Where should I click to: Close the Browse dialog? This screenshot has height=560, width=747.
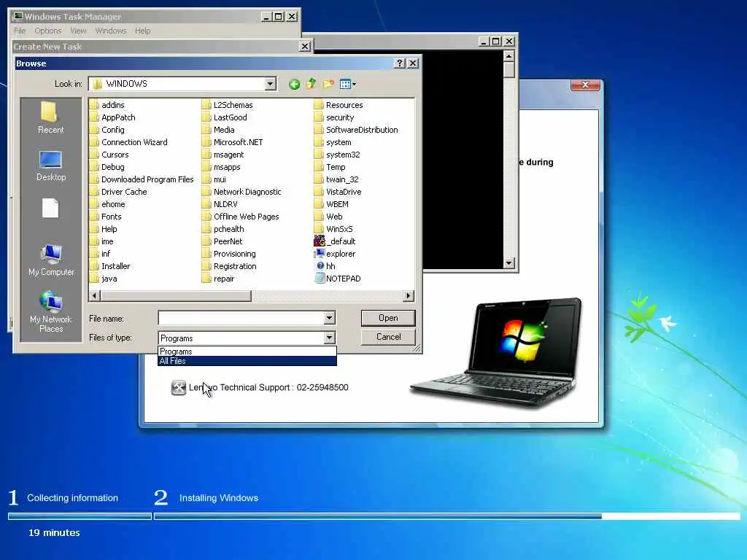pos(413,63)
